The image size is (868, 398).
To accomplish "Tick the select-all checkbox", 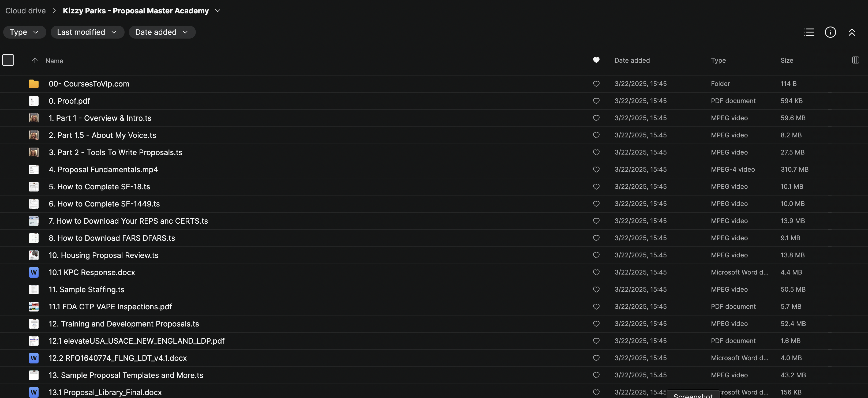I will [x=8, y=60].
